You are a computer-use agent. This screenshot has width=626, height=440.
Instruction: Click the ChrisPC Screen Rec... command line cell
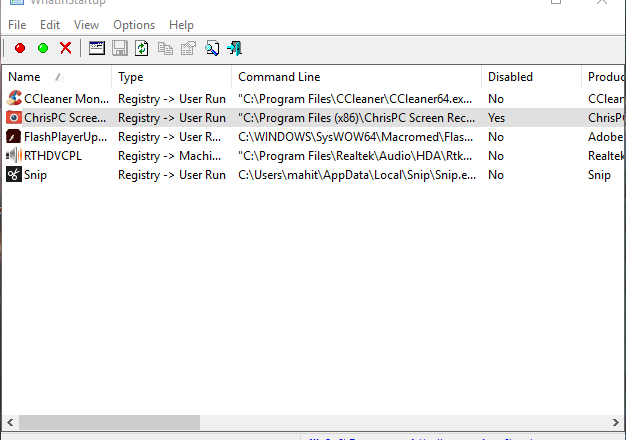(x=357, y=118)
